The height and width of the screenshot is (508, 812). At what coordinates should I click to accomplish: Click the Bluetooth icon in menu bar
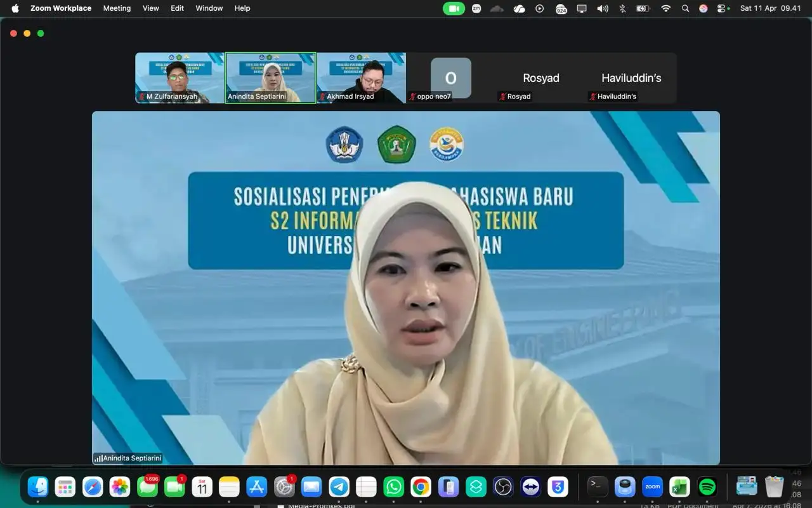coord(622,8)
